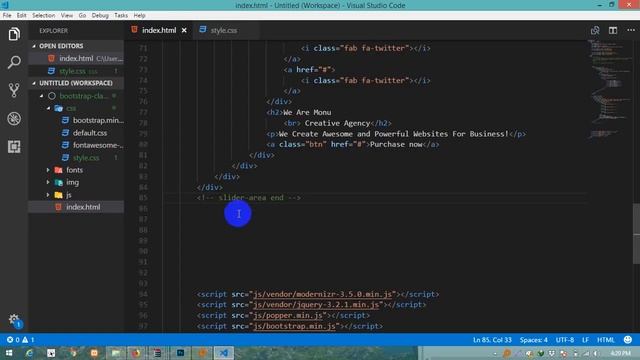Open style.css under css folder
The height and width of the screenshot is (360, 640).
[76, 158]
